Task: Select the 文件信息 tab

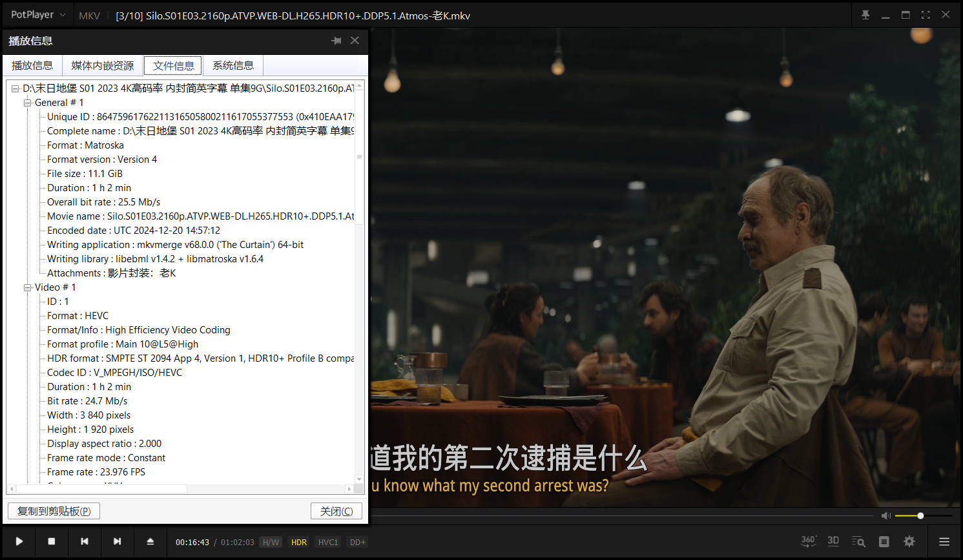Action: pos(173,65)
